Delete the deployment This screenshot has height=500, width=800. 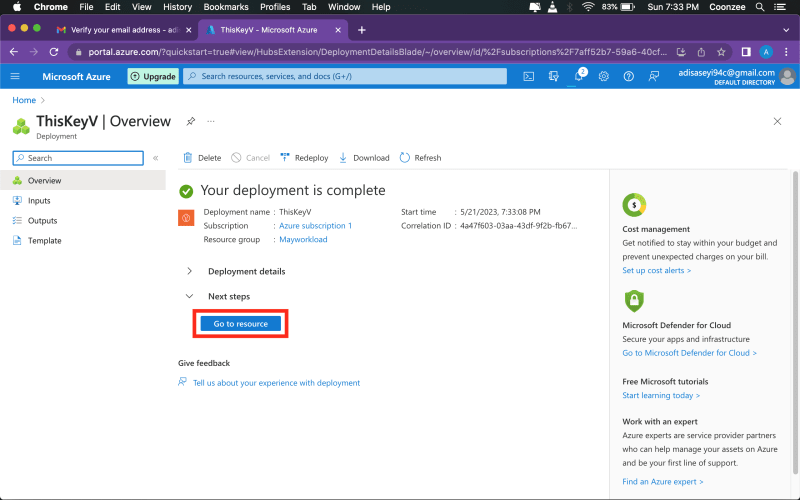point(203,158)
